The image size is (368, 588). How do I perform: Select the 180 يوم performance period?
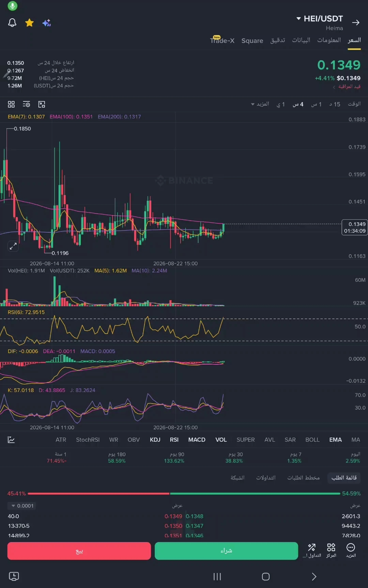[x=117, y=457]
